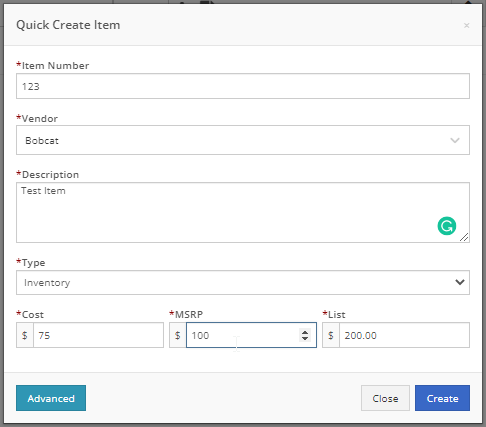Screen dimensions: 486x427
Task: Decrement MSRP value with down arrow
Action: pyautogui.click(x=305, y=338)
